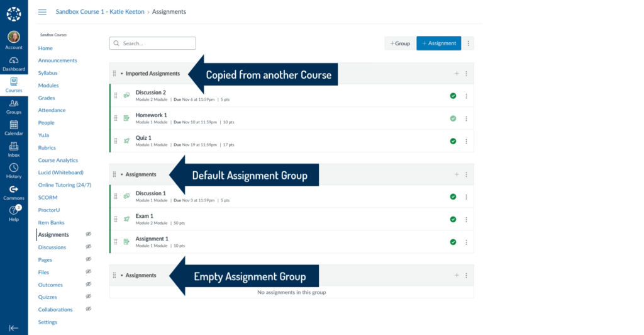Screen dimensions: 644x335
Task: Open empty Assignments group options menu
Action: [466, 275]
